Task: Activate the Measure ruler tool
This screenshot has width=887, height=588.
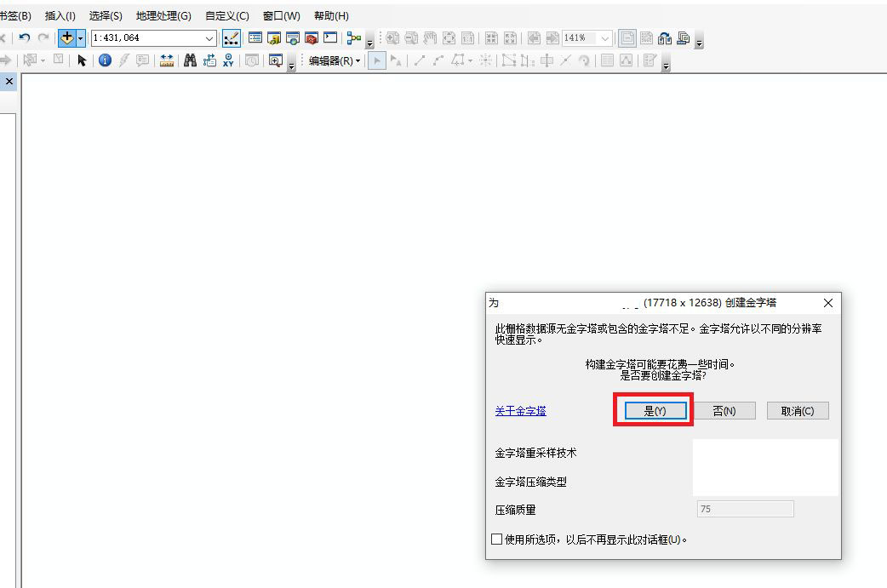Action: [166, 60]
